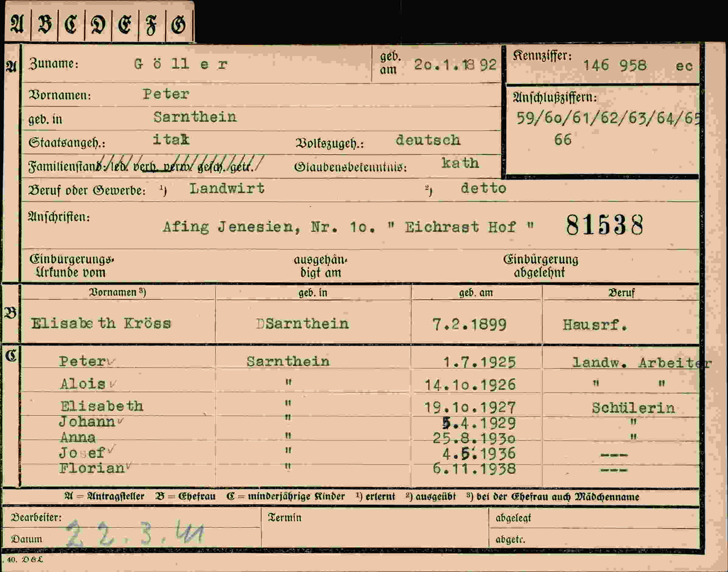The width and height of the screenshot is (728, 572).
Task: Click the religion value 'kath'
Action: pos(460,163)
